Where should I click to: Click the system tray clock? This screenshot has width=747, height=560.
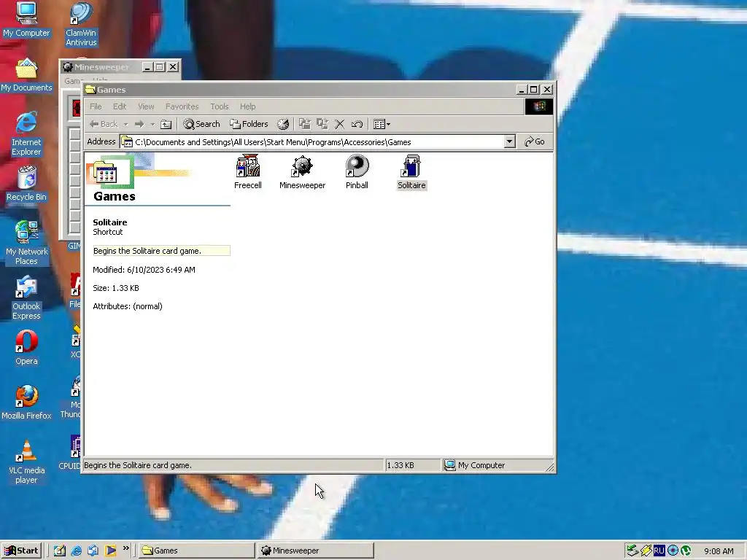tap(719, 551)
